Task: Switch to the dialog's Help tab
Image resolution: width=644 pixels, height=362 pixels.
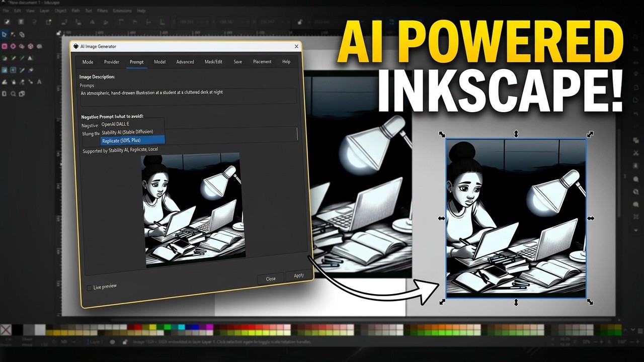Action: pyautogui.click(x=286, y=62)
